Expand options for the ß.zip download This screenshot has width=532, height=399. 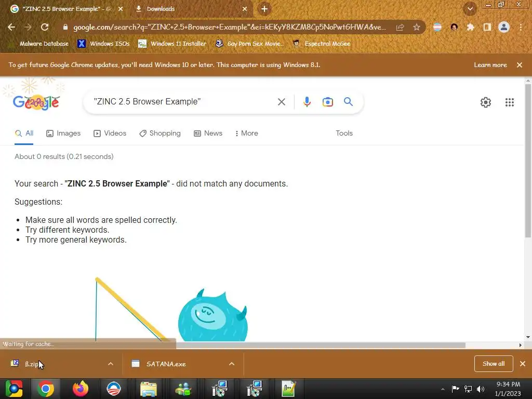click(111, 364)
